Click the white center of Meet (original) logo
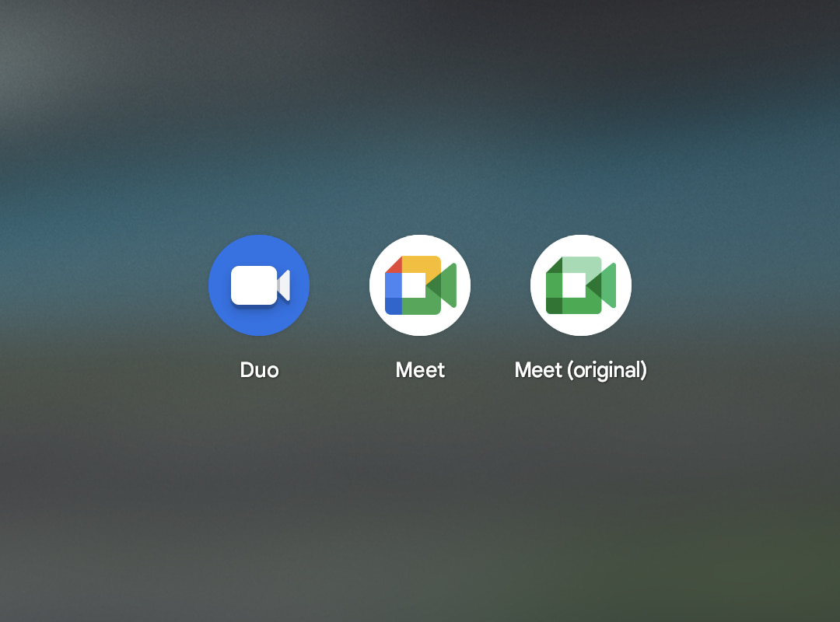The width and height of the screenshot is (840, 622). 575,285
